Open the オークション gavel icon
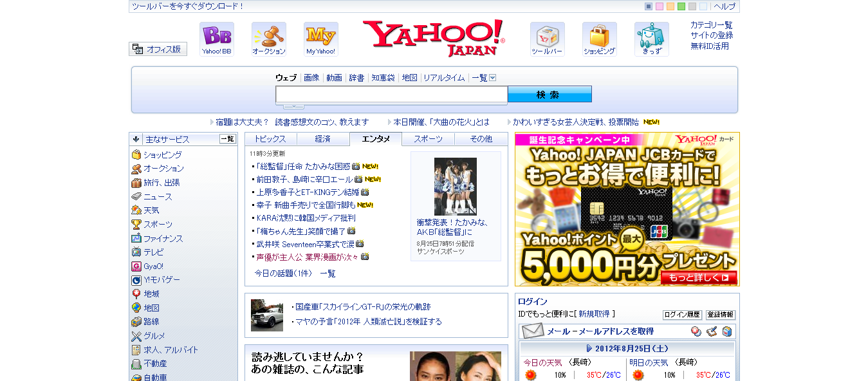 (269, 39)
